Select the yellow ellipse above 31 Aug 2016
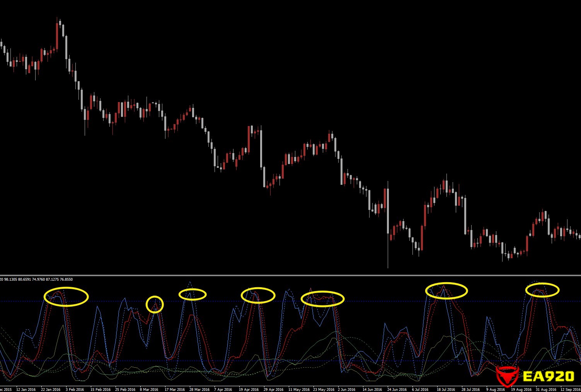This screenshot has width=581, height=392. coord(542,290)
